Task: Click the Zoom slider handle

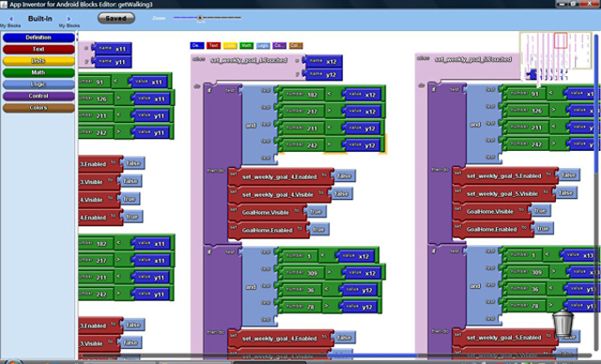Action: [200, 18]
